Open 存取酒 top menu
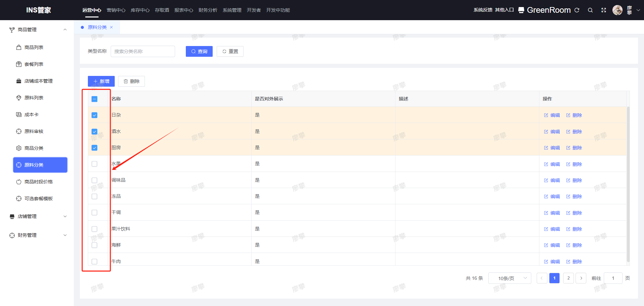 pos(162,10)
